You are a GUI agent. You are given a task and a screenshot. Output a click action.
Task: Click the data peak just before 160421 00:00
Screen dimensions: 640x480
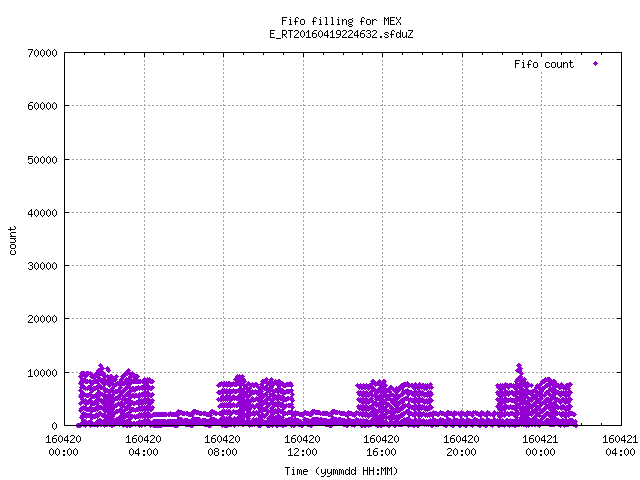(519, 367)
